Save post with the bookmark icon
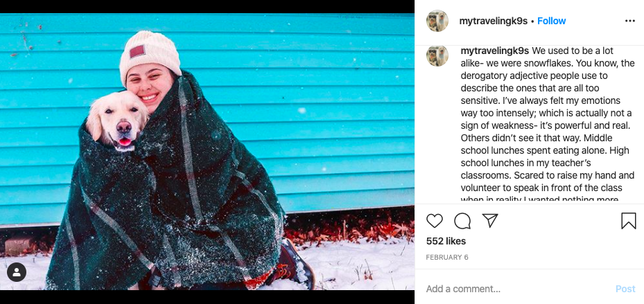 [628, 221]
